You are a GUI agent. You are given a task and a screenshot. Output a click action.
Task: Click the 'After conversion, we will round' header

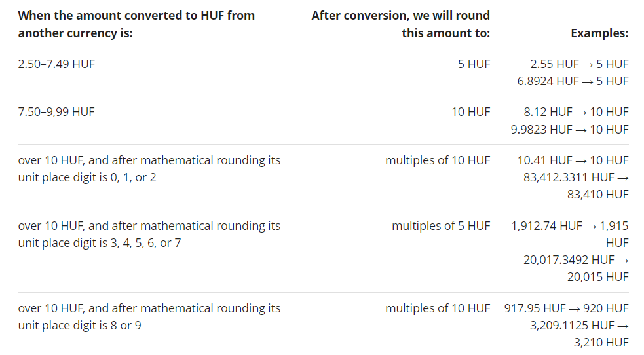coord(400,15)
